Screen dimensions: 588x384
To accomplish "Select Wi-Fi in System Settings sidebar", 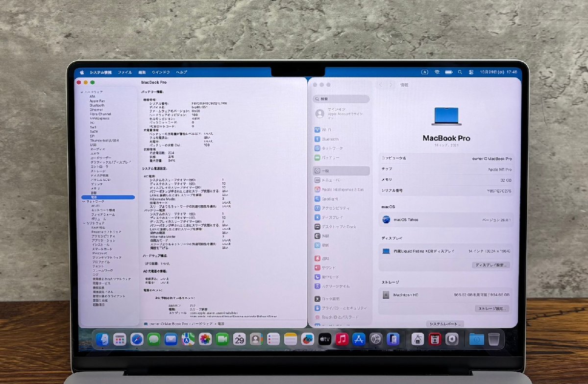I will tap(342, 130).
